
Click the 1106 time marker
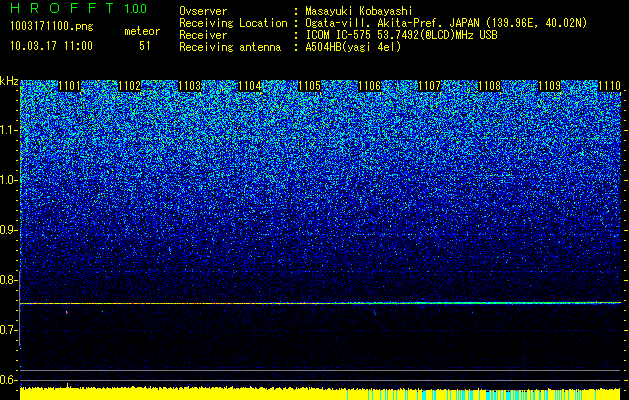(369, 86)
